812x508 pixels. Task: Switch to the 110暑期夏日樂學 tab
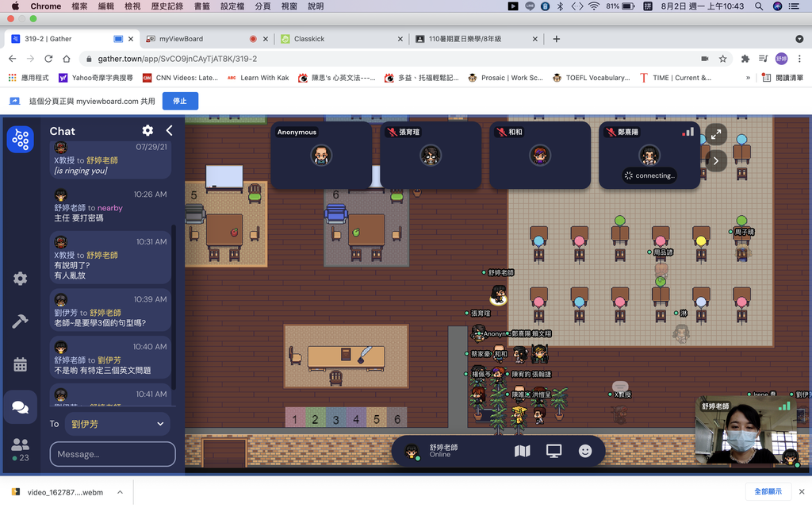(x=465, y=39)
